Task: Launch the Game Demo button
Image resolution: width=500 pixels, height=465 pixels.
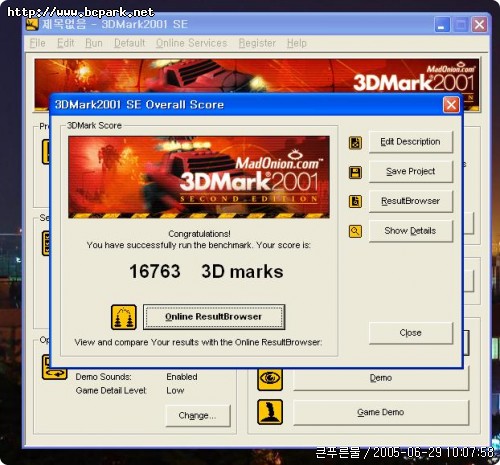Action: [x=381, y=412]
